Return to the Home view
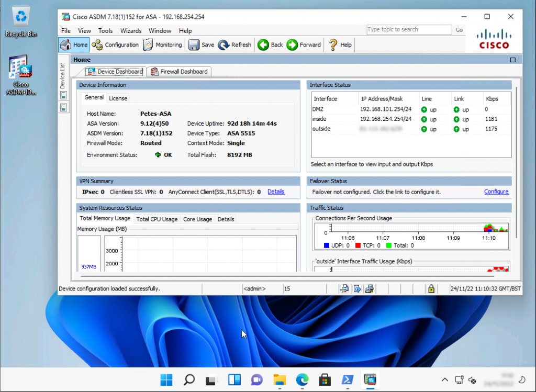Image resolution: width=536 pixels, height=392 pixels. 73,45
